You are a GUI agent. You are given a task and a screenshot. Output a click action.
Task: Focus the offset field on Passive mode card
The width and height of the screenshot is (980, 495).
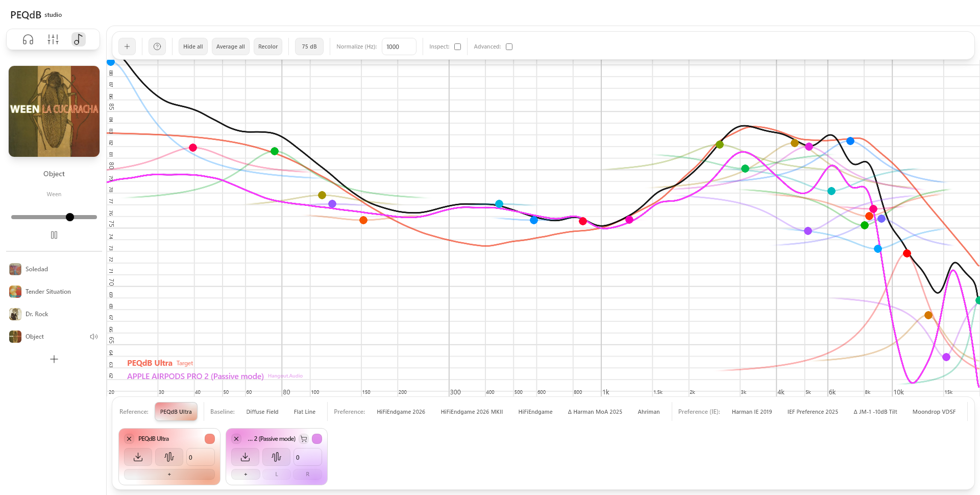tap(308, 457)
